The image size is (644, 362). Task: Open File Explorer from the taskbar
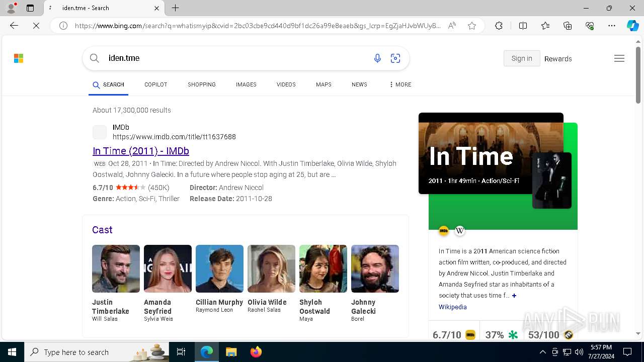point(231,352)
